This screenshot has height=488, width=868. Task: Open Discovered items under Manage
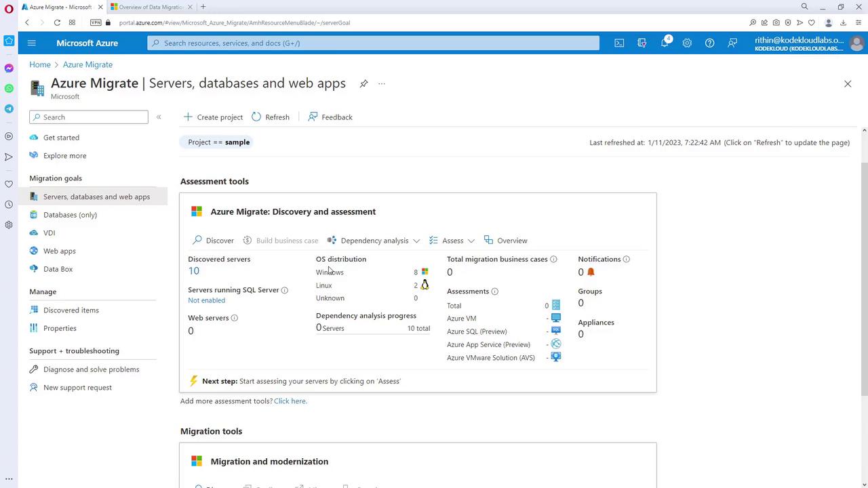coord(71,310)
